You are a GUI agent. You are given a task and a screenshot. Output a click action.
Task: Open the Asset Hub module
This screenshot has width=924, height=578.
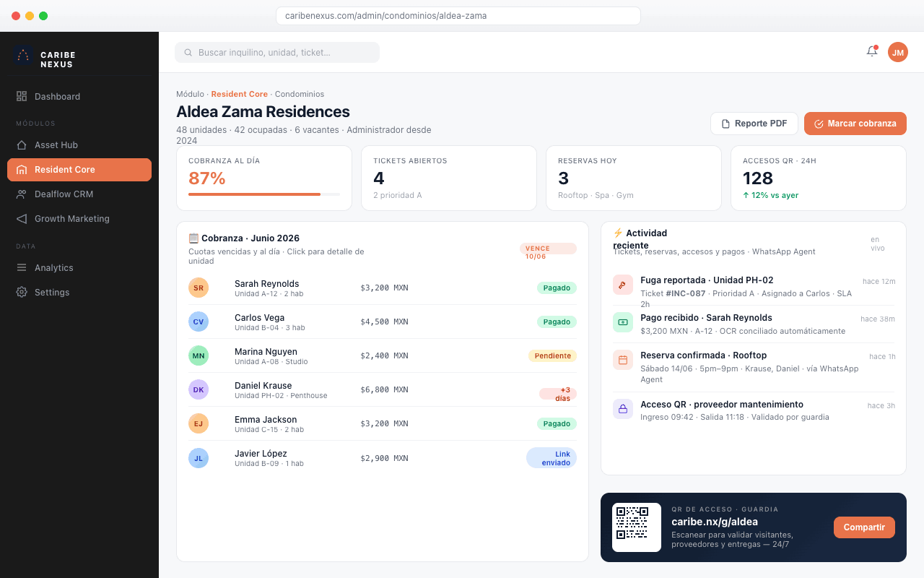79,145
